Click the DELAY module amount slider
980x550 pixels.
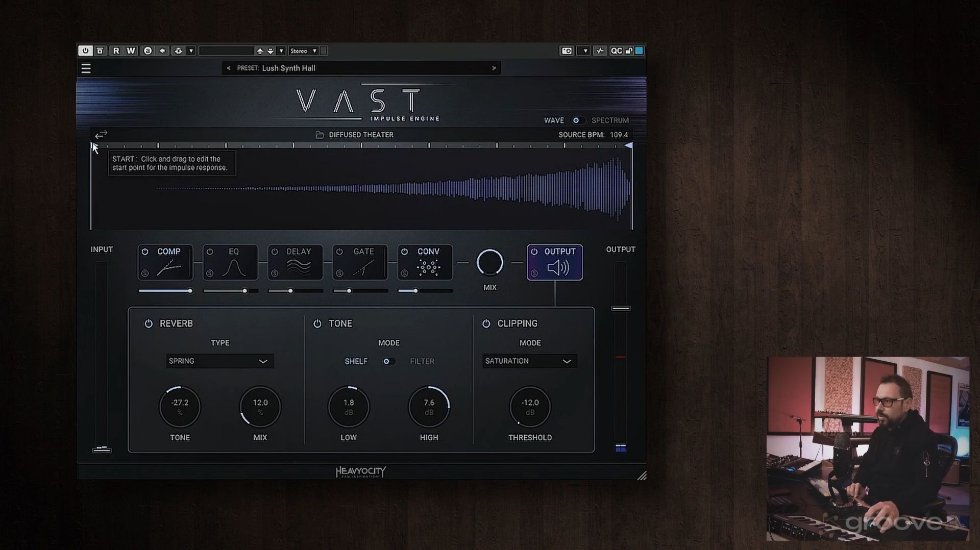coord(295,291)
